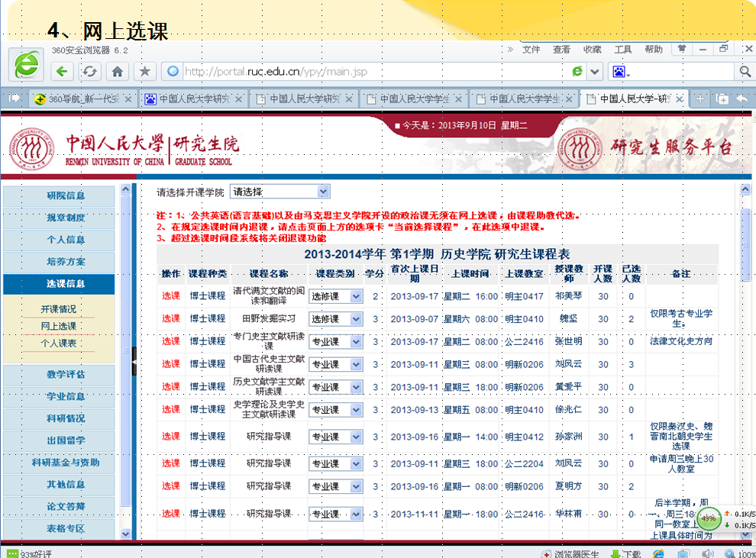Switch to the 360导航 tab
This screenshot has width=756, height=558.
click(x=82, y=99)
